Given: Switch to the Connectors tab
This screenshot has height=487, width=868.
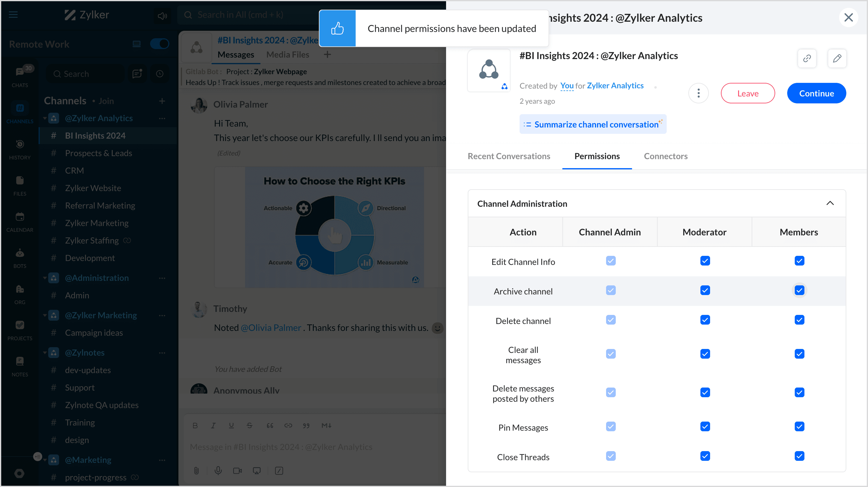Looking at the screenshot, I should 665,156.
